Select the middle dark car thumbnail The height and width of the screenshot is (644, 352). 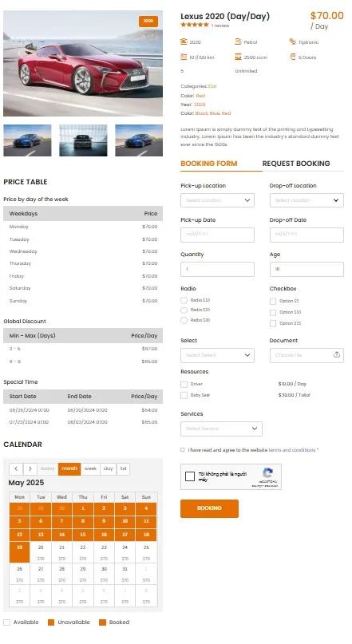tap(83, 140)
